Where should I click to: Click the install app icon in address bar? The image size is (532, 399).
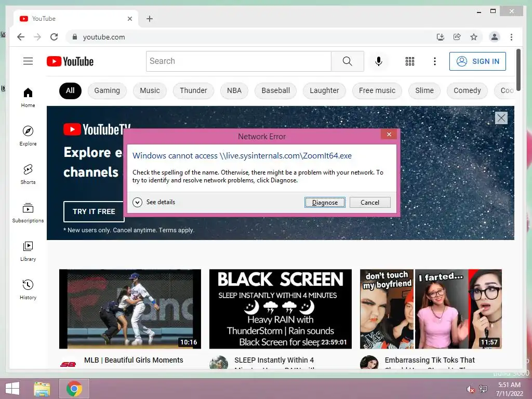(x=441, y=37)
